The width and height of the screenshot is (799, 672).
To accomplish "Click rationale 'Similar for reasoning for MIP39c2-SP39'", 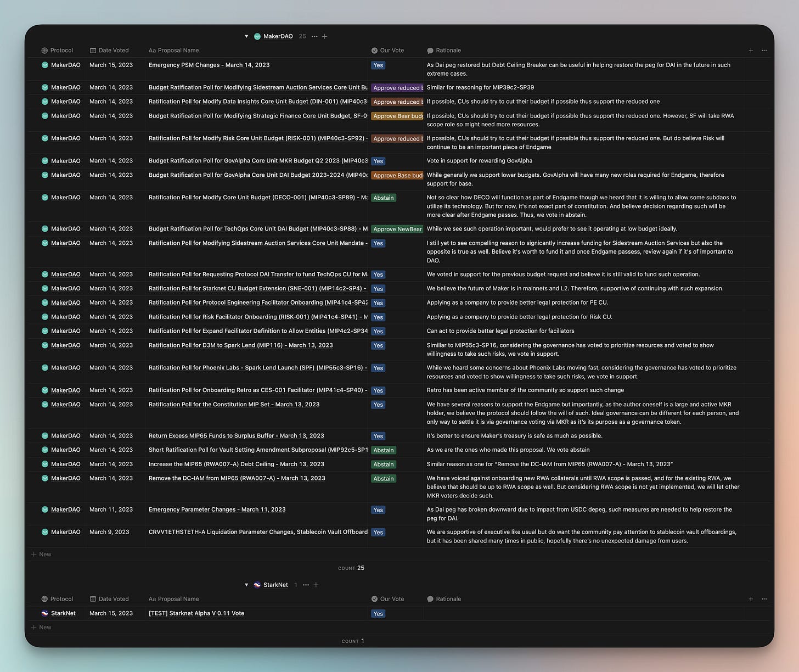I will [480, 87].
